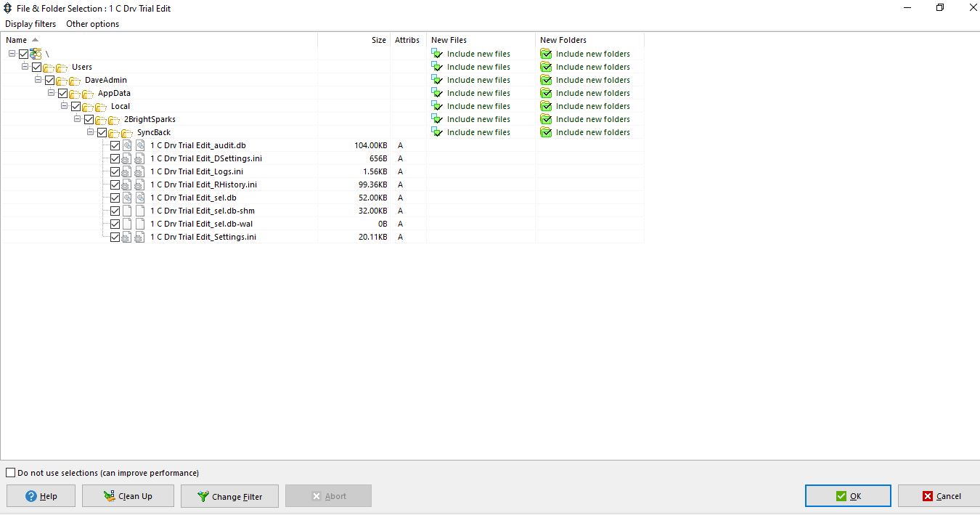Click the root drive icon next to backslash
Image resolution: width=980 pixels, height=515 pixels.
tap(36, 54)
